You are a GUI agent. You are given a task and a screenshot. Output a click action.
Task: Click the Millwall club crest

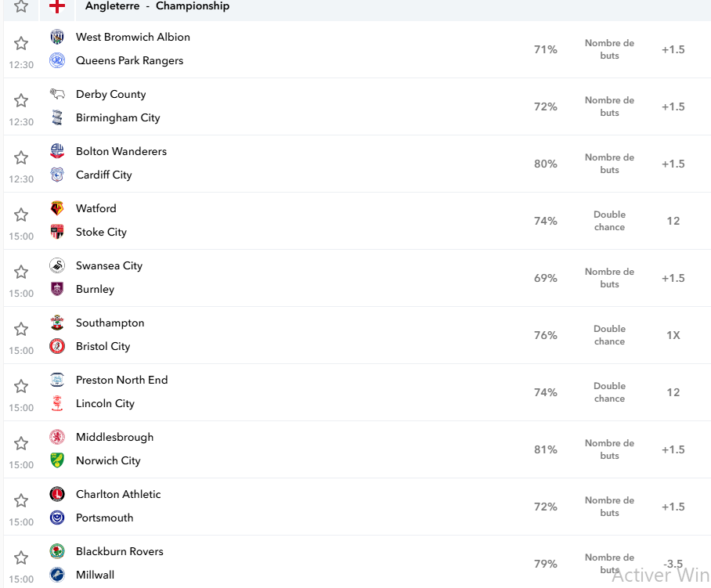pyautogui.click(x=57, y=575)
